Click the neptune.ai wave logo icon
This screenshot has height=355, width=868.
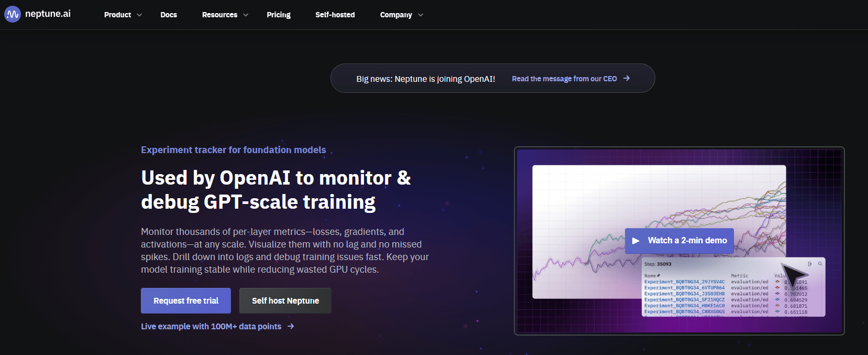pos(12,14)
